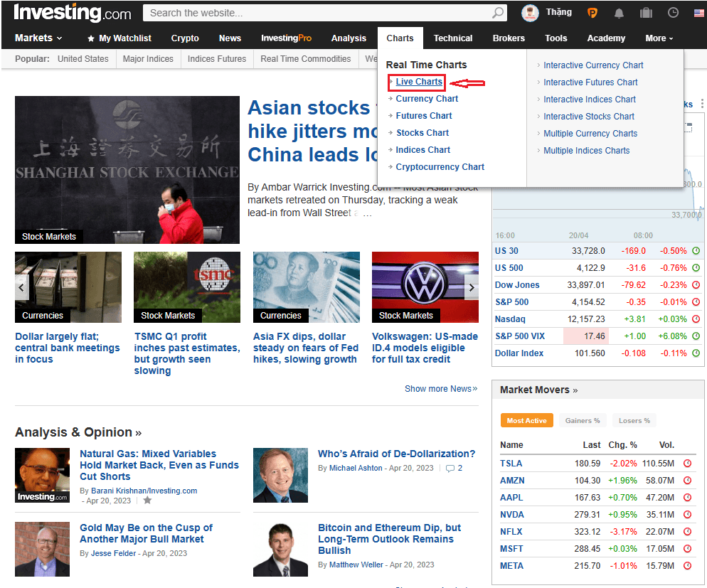The width and height of the screenshot is (707, 588).
Task: Click Major Indices in the Popular bar
Action: [148, 58]
